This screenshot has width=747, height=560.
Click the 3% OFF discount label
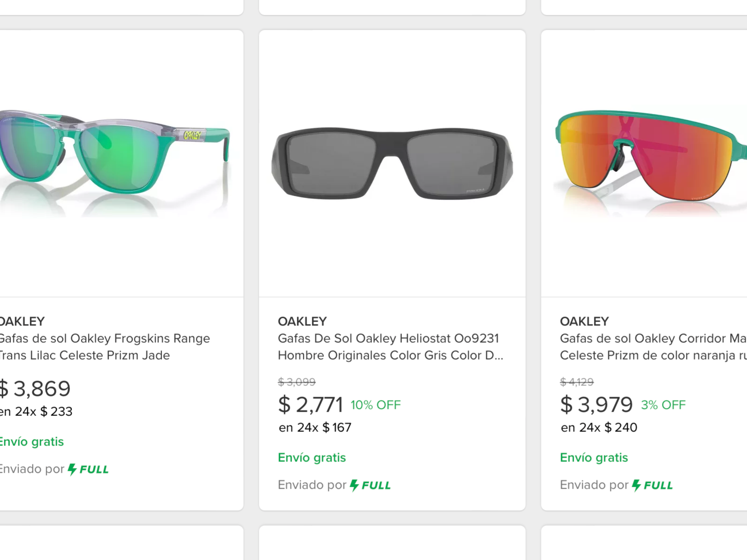663,405
